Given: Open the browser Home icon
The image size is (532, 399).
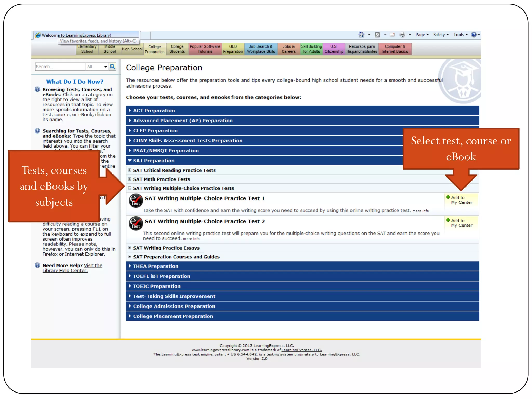Looking at the screenshot, I should tap(362, 35).
